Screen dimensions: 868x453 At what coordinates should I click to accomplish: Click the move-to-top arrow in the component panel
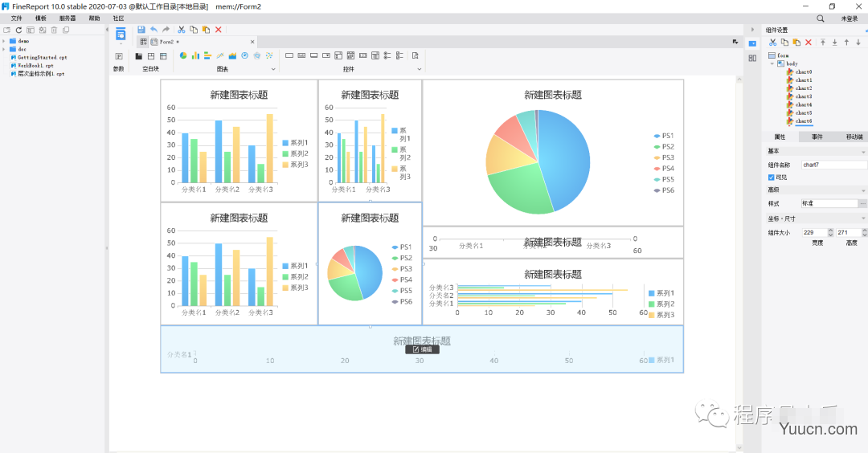(x=823, y=42)
